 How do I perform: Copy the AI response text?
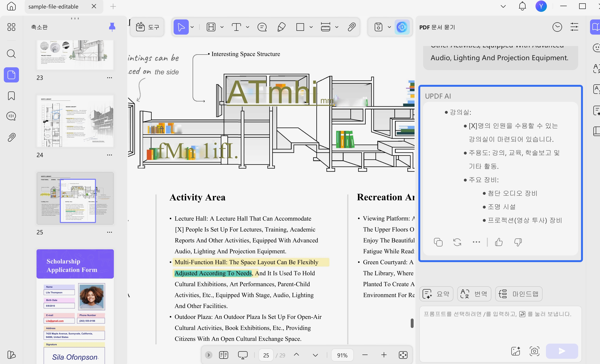(438, 242)
